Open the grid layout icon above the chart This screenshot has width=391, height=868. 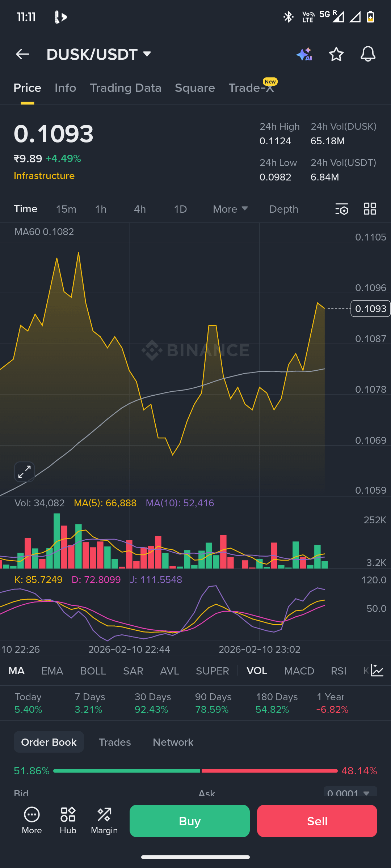[370, 209]
